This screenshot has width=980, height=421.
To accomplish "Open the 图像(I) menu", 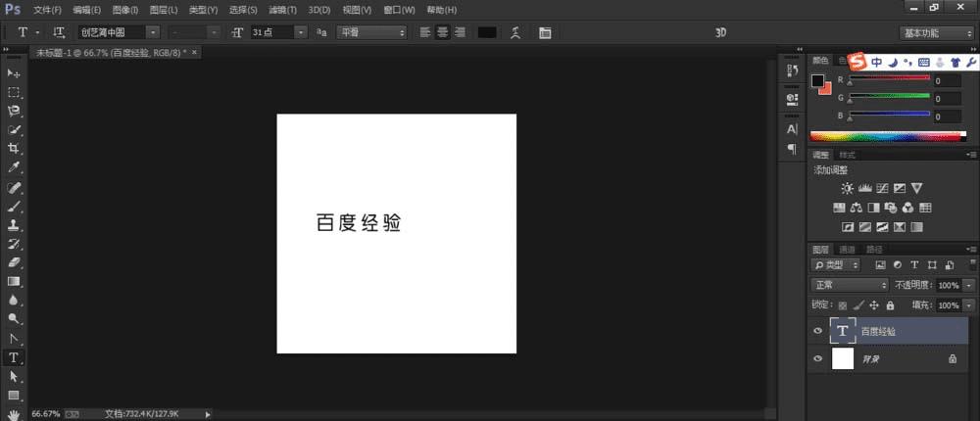I will [125, 10].
